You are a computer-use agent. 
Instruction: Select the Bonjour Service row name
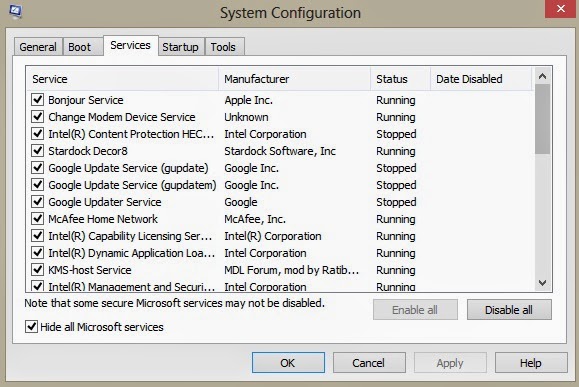(x=86, y=100)
